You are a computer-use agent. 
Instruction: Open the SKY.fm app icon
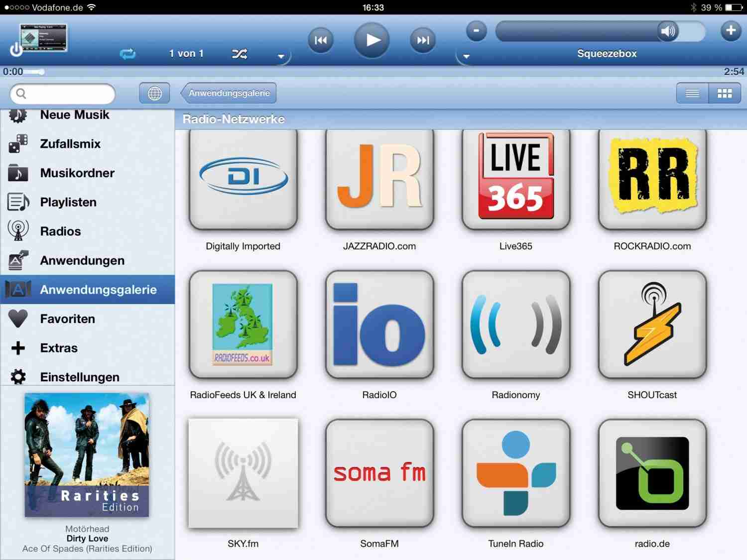(x=243, y=473)
